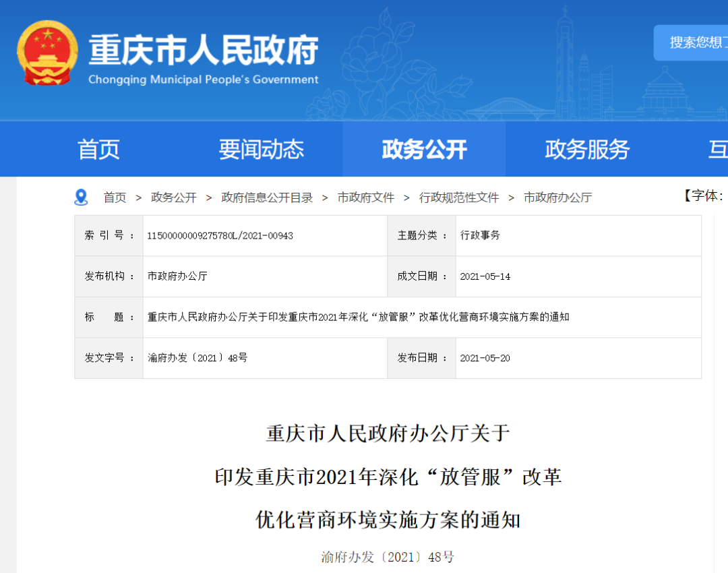The height and width of the screenshot is (573, 728).
Task: Click the 政府信息公开目录 breadcrumb link
Action: [268, 197]
